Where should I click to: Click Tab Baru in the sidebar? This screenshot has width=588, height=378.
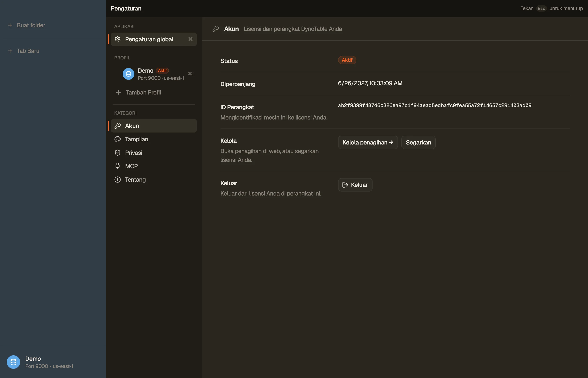pyautogui.click(x=28, y=51)
